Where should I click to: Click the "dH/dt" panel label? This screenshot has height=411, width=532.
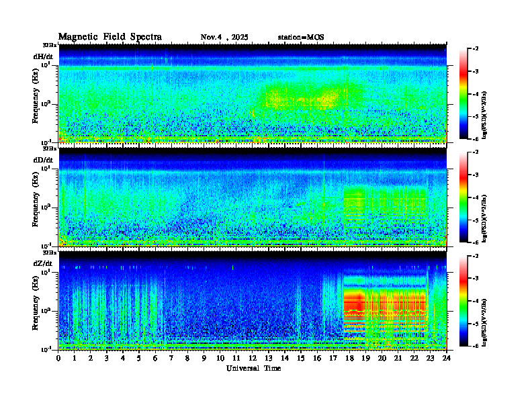click(43, 56)
